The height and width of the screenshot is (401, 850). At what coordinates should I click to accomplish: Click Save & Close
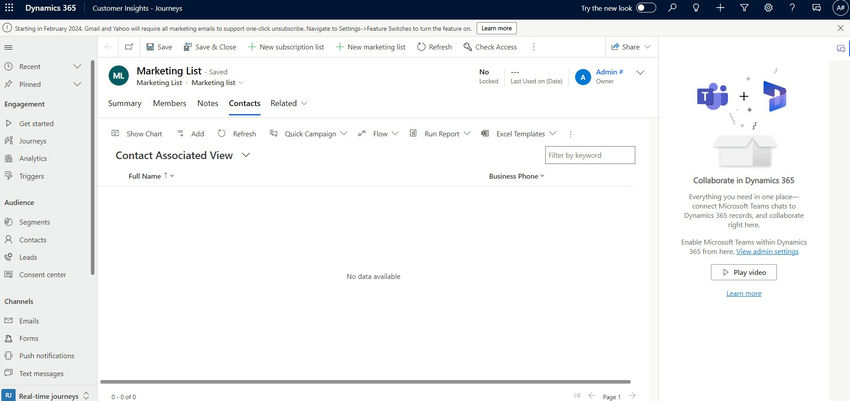(210, 47)
